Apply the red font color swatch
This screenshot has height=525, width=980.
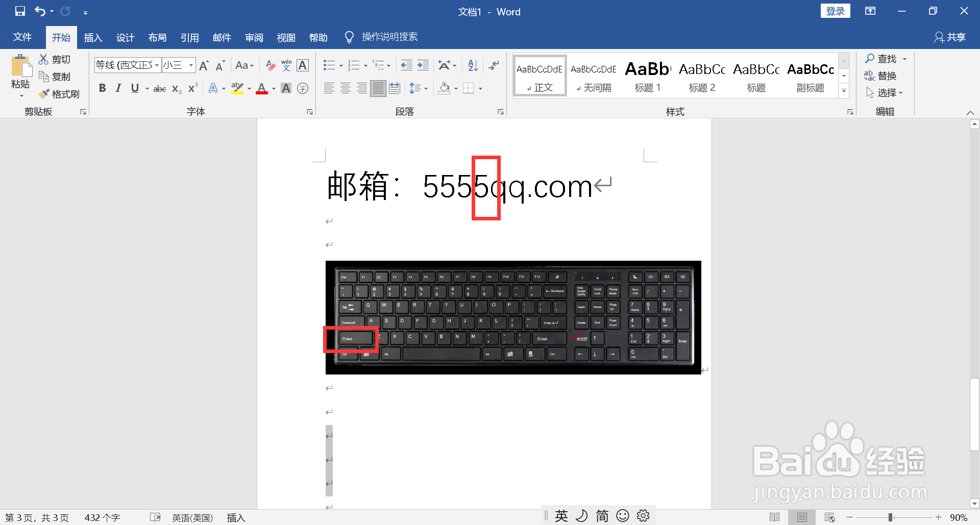click(262, 88)
